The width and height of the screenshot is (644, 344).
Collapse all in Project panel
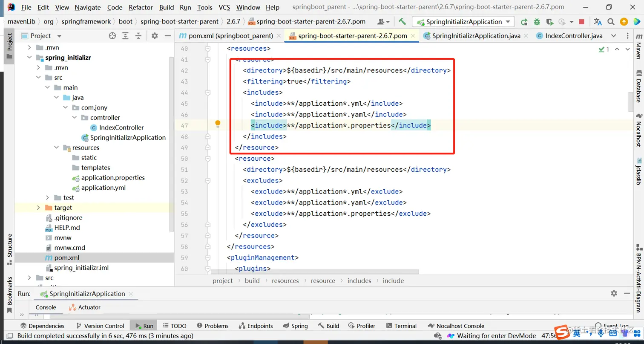tap(138, 36)
